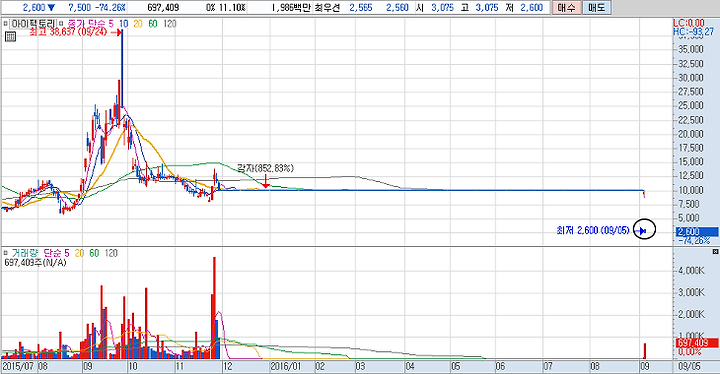Select the 5-day MA legend in price chart

point(111,23)
